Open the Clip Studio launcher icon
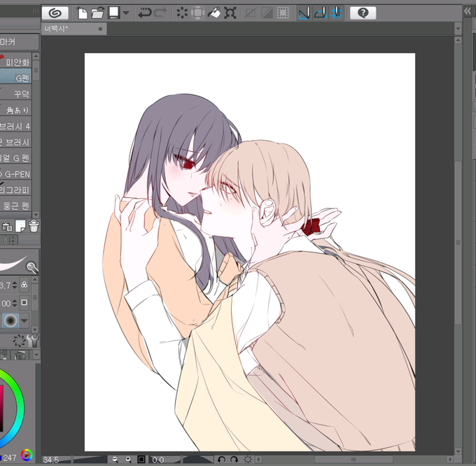 click(x=55, y=13)
